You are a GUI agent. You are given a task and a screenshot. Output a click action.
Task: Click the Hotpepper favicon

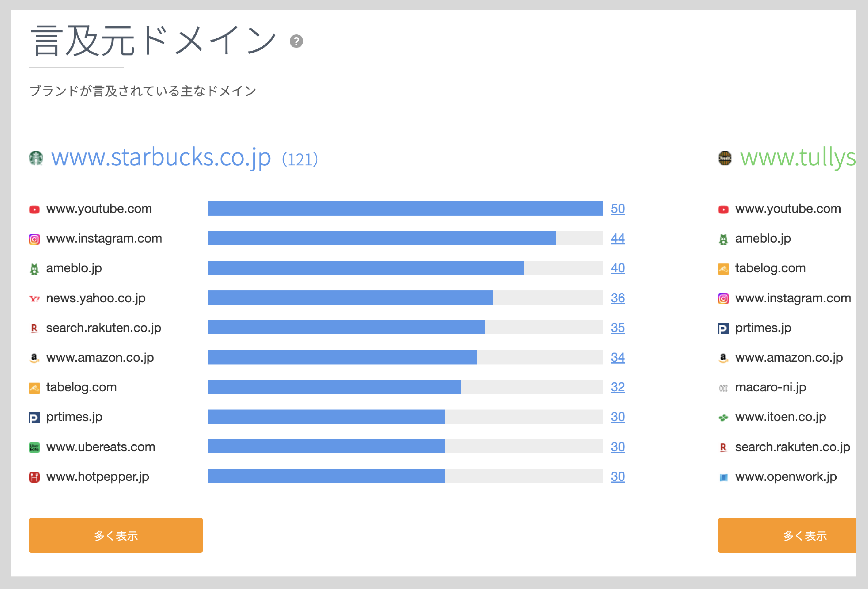[34, 477]
